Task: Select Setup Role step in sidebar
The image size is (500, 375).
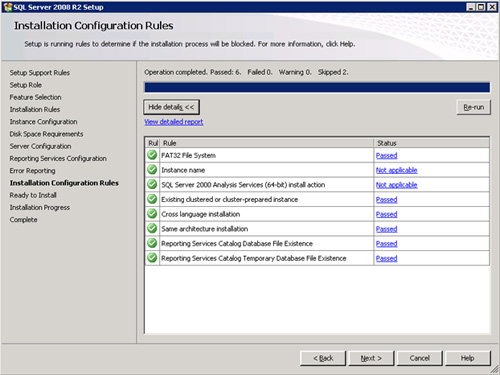Action: [26, 85]
